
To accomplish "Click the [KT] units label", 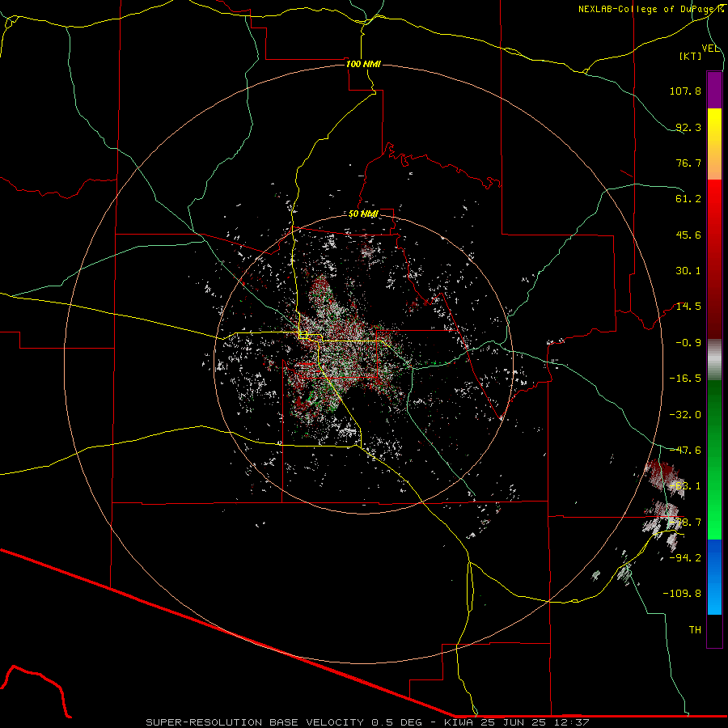I will (691, 56).
